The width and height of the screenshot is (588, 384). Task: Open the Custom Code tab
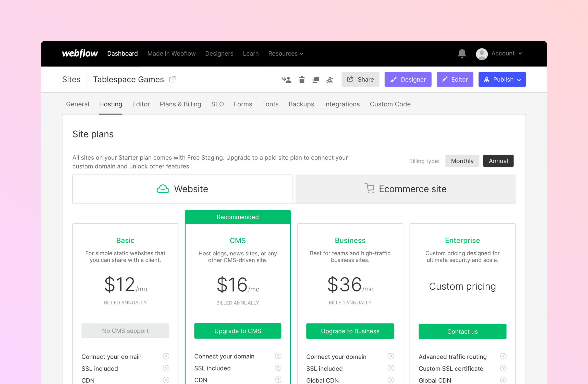390,104
